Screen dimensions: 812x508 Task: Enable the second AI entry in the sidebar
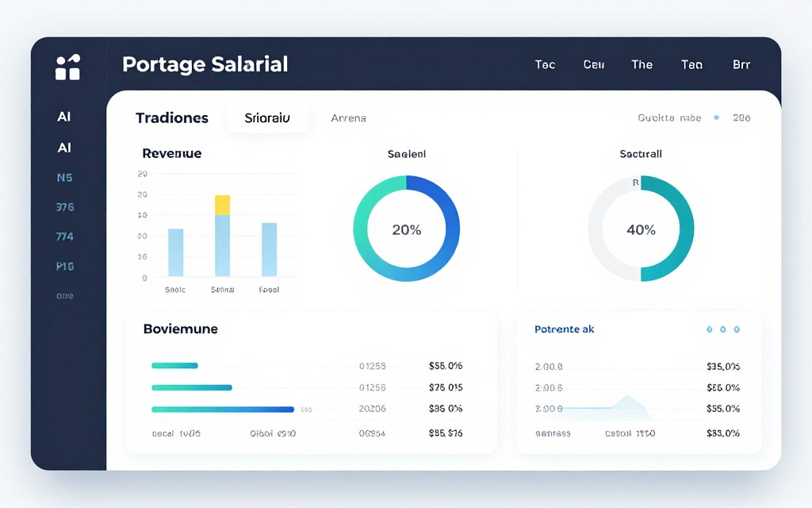(x=64, y=147)
